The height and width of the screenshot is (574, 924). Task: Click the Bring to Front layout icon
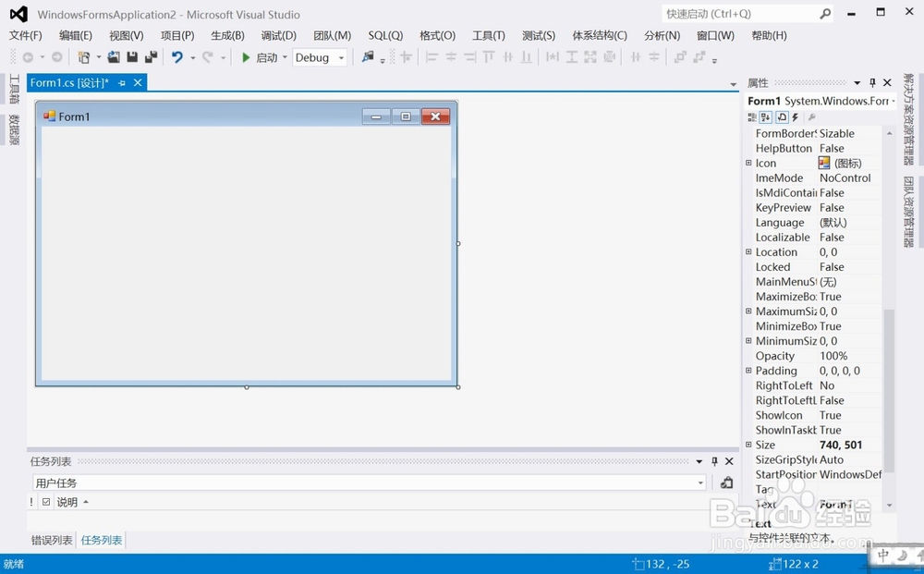680,57
